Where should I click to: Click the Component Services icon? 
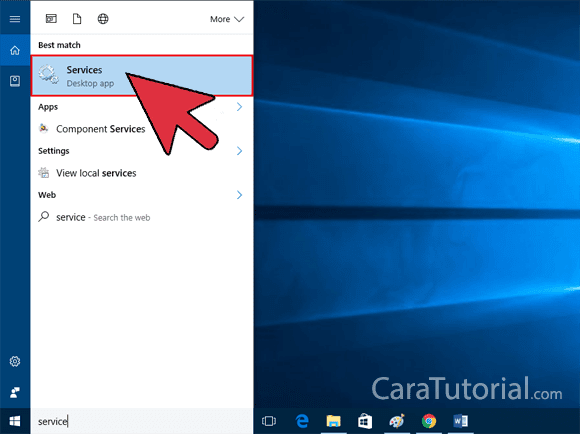[44, 128]
